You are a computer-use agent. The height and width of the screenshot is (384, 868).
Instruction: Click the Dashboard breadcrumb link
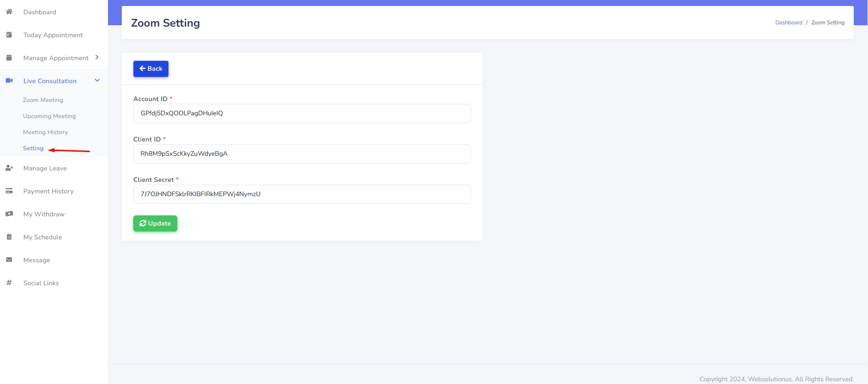point(789,23)
